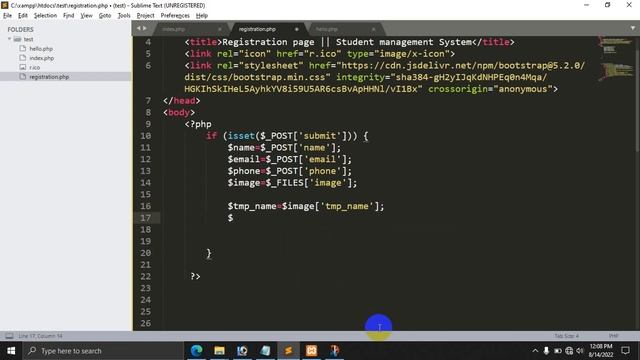This screenshot has height=360, width=640.
Task: Open the Tools menu
Action: (124, 16)
